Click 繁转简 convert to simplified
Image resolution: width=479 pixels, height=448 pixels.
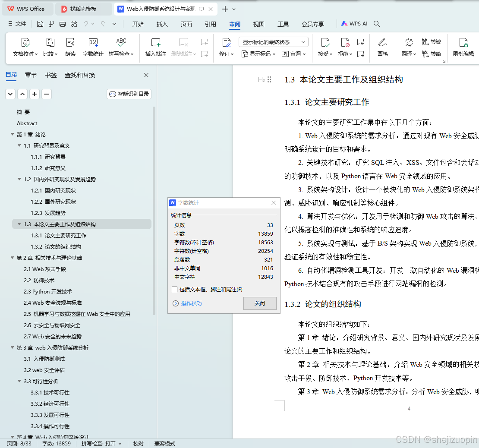(x=432, y=54)
